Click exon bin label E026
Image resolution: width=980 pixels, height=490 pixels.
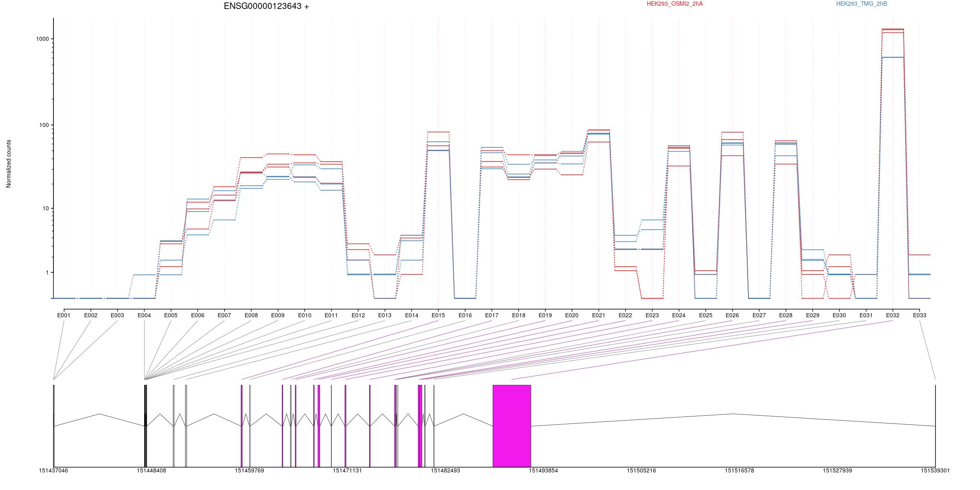coord(732,315)
